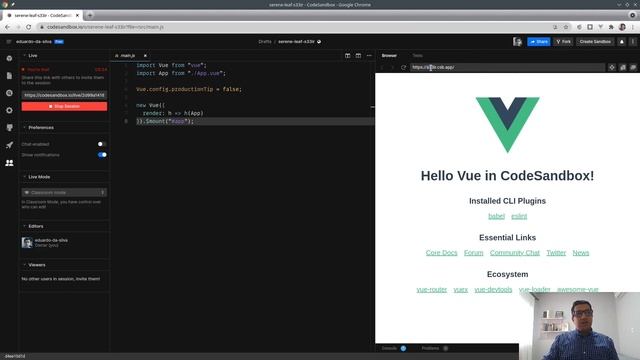Go back in Chrome

coord(8,27)
